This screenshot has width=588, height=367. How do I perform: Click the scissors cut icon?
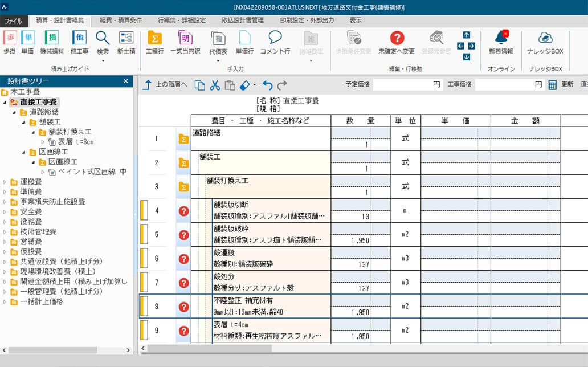click(x=215, y=85)
